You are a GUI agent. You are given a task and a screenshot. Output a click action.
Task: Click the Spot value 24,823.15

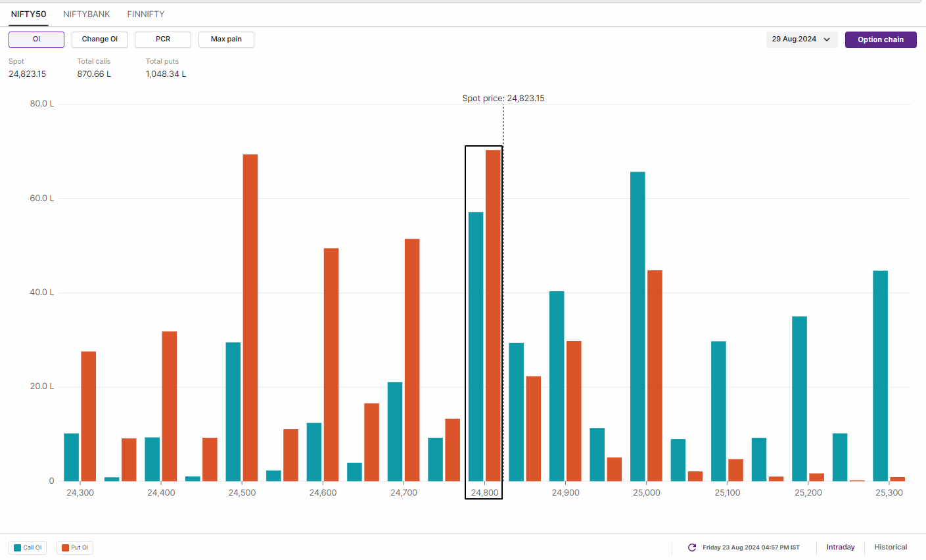28,74
